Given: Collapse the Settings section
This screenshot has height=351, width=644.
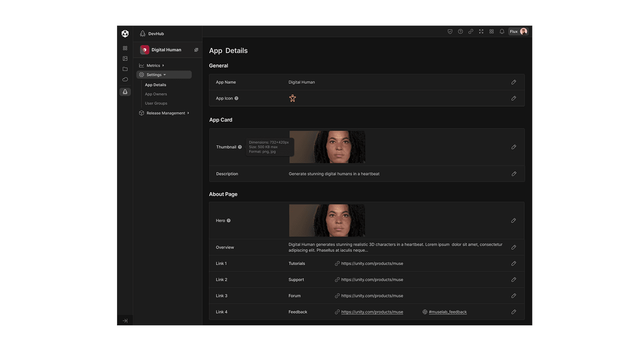Looking at the screenshot, I should (156, 75).
